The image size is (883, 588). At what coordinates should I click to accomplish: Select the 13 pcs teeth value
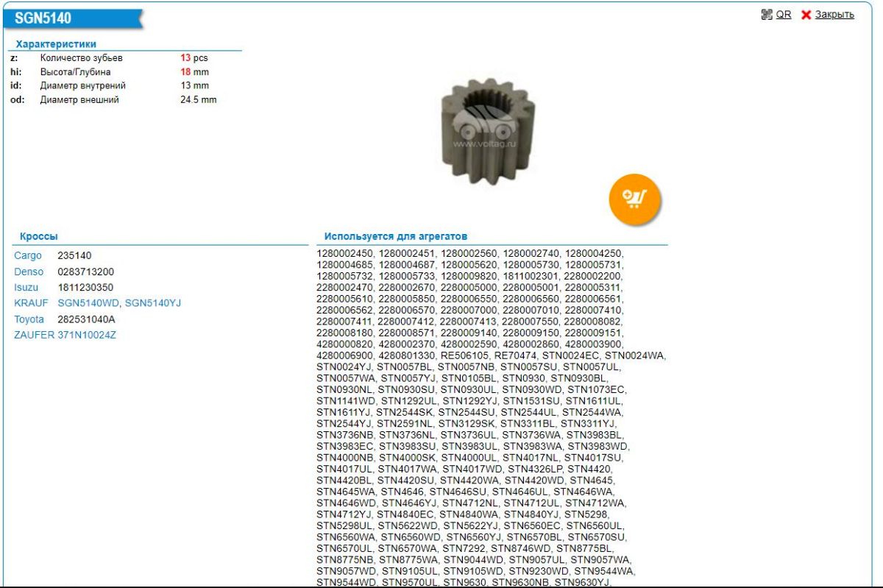pyautogui.click(x=194, y=58)
